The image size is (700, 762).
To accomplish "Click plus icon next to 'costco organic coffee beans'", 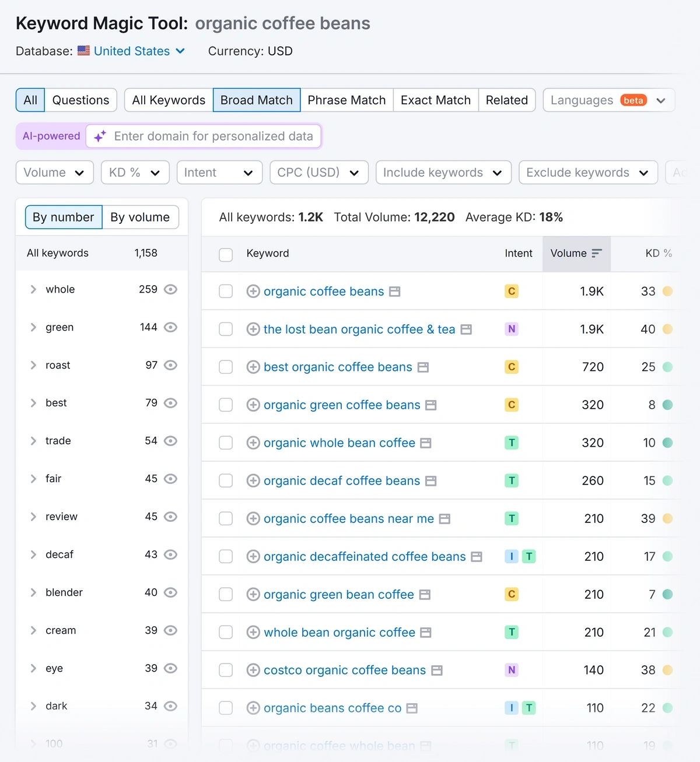I will (253, 670).
